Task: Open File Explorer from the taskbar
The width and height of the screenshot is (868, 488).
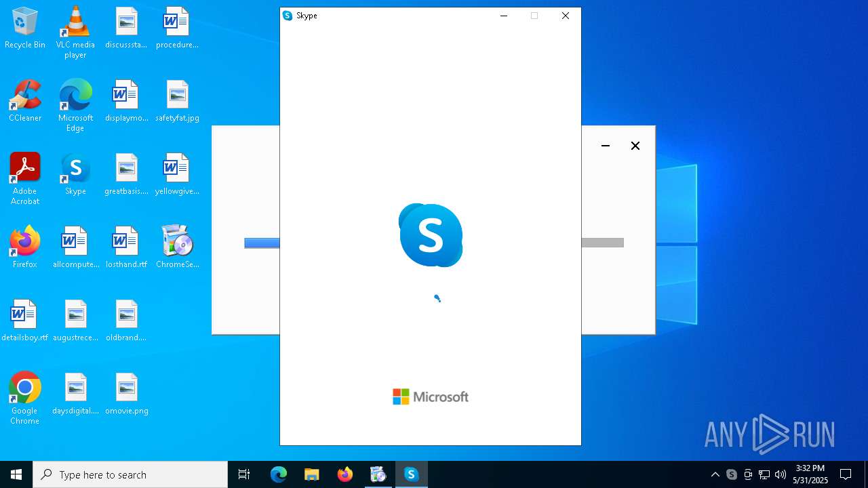Action: tap(312, 474)
